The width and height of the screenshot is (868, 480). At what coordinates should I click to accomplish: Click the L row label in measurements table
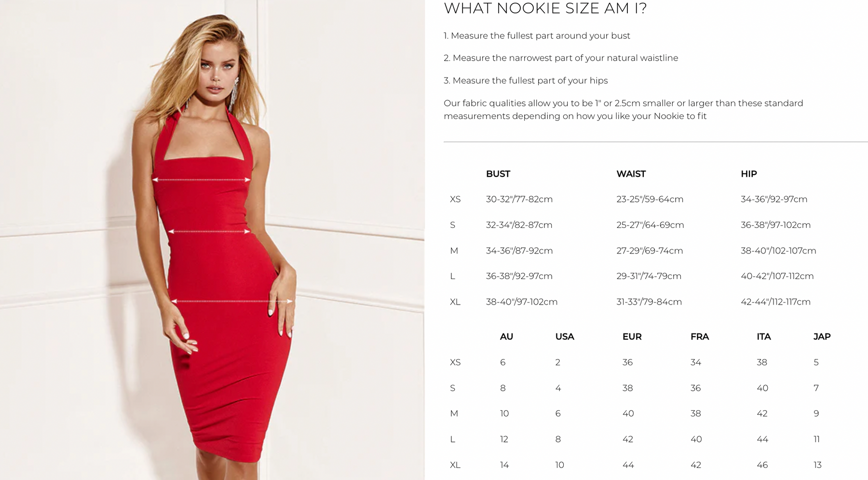[x=452, y=276]
